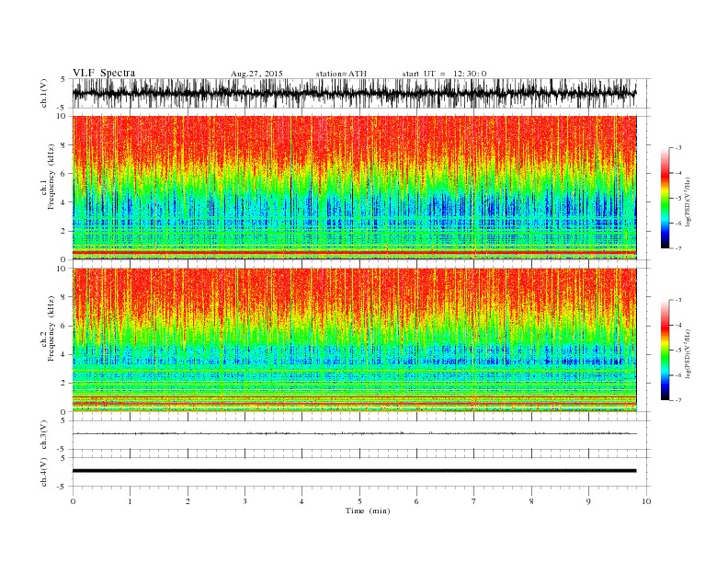Click the 'ch.1(V)' waveform axis label
Image resolution: width=728 pixels, height=563 pixels.
pos(44,93)
